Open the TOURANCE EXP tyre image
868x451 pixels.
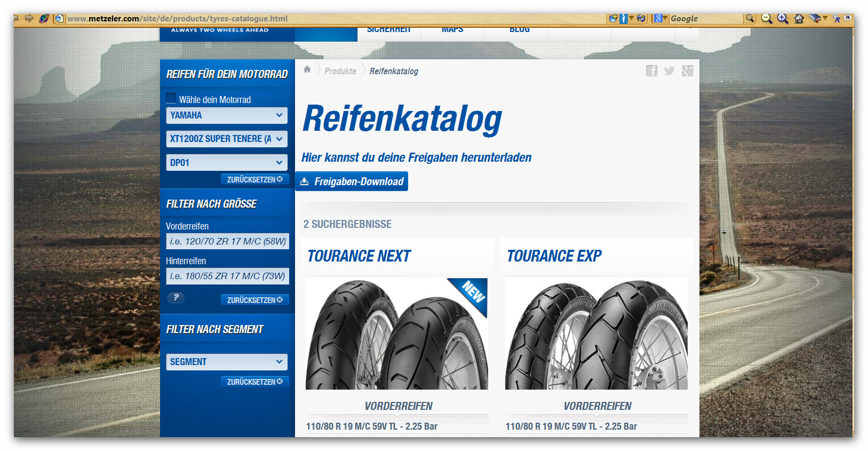[596, 334]
